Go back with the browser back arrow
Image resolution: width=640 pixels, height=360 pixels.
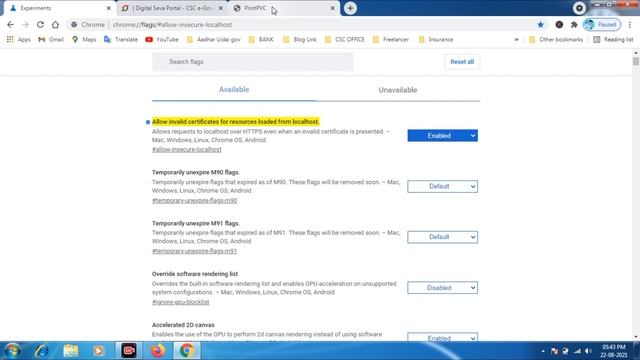[10, 24]
